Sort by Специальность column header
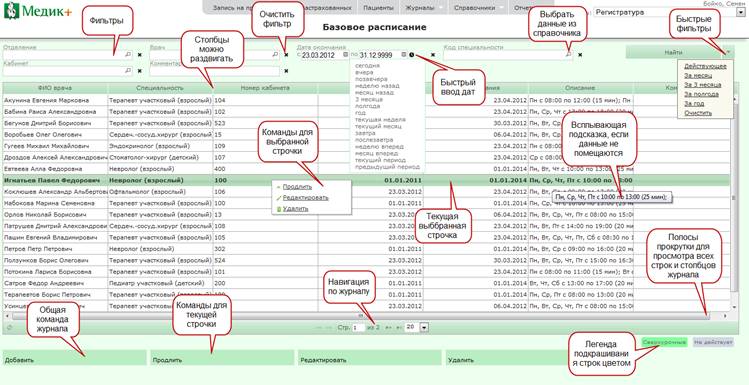This screenshot has width=749, height=385. coord(160,88)
